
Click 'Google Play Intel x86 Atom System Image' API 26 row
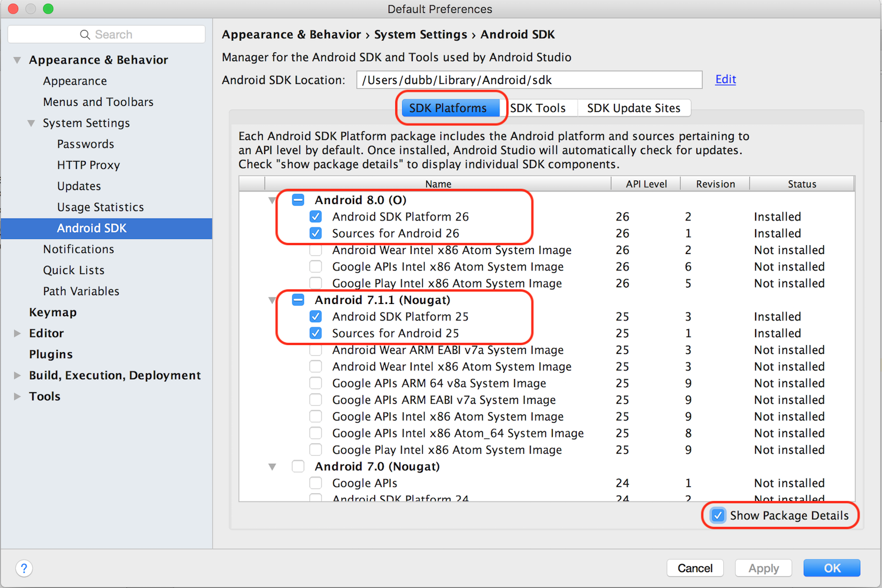pyautogui.click(x=547, y=283)
